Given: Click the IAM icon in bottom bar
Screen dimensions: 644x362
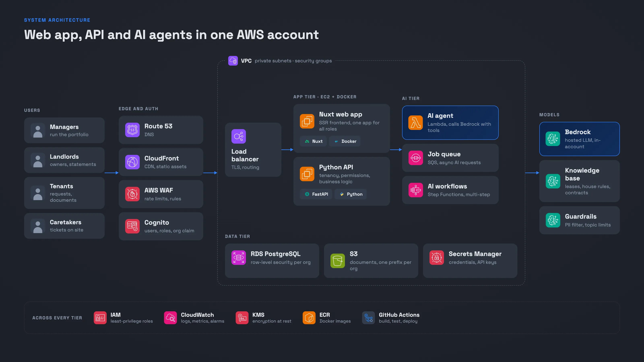Looking at the screenshot, I should tap(100, 318).
